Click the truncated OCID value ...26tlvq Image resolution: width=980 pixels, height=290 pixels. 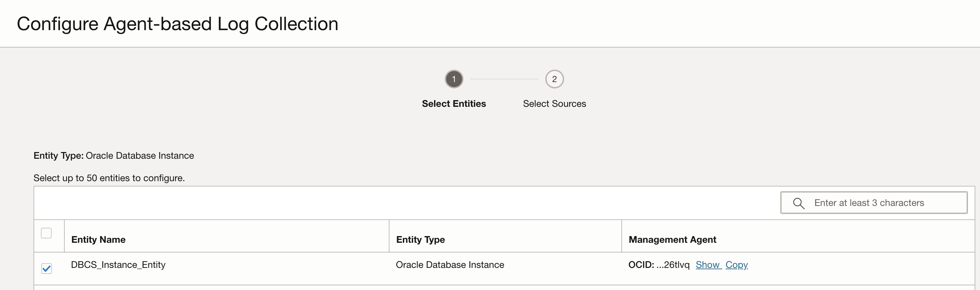[673, 265]
